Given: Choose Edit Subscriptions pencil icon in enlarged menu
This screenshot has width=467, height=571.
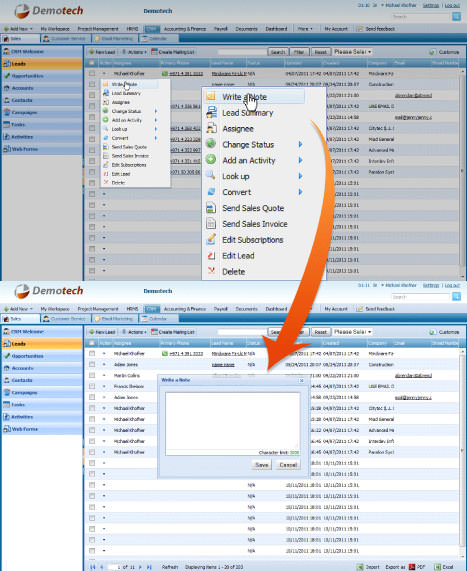Looking at the screenshot, I should point(211,240).
